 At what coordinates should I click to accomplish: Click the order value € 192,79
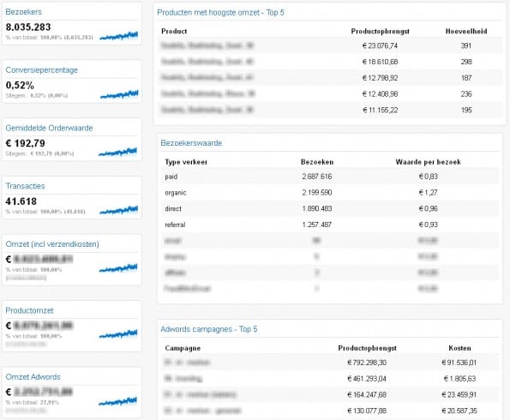pyautogui.click(x=26, y=143)
